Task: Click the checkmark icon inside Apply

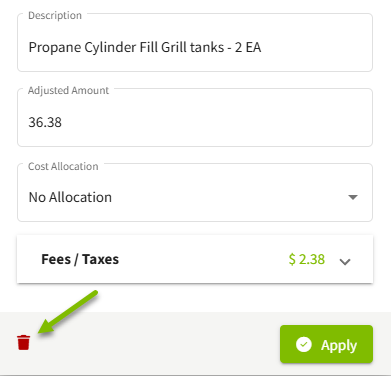Action: [304, 344]
